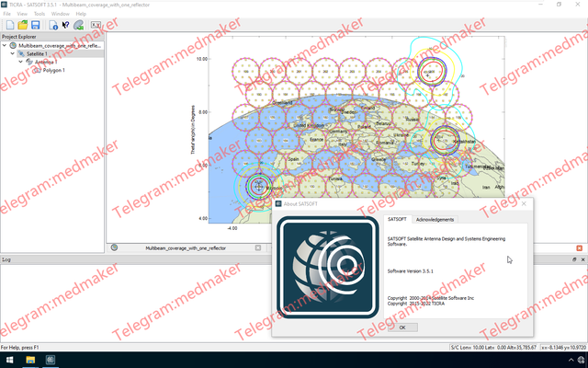Open a project file via folder icon
Viewport: 588px width, 368px height.
(22, 25)
